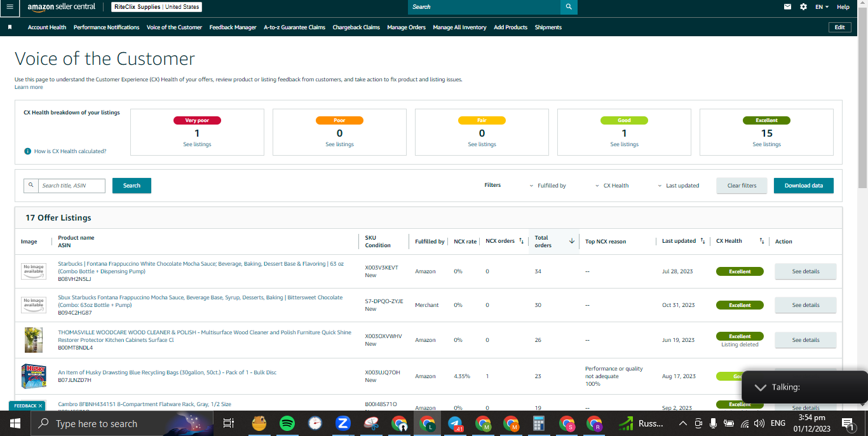Click the Help link in header
Image resolution: width=868 pixels, height=436 pixels.
click(x=843, y=7)
